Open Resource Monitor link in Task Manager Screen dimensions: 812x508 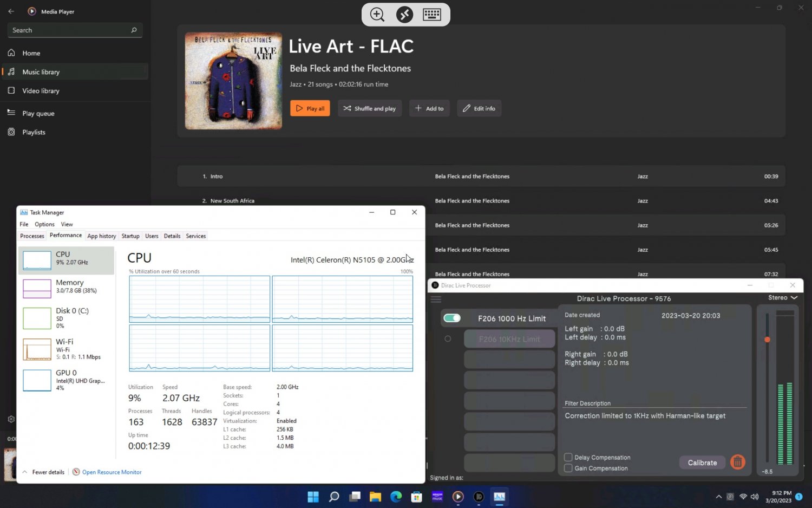(x=112, y=472)
